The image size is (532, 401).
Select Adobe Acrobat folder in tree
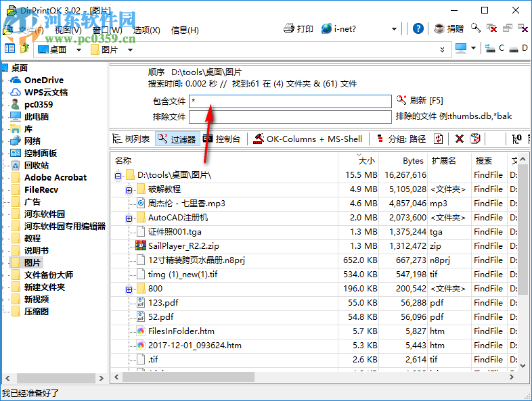coord(56,178)
